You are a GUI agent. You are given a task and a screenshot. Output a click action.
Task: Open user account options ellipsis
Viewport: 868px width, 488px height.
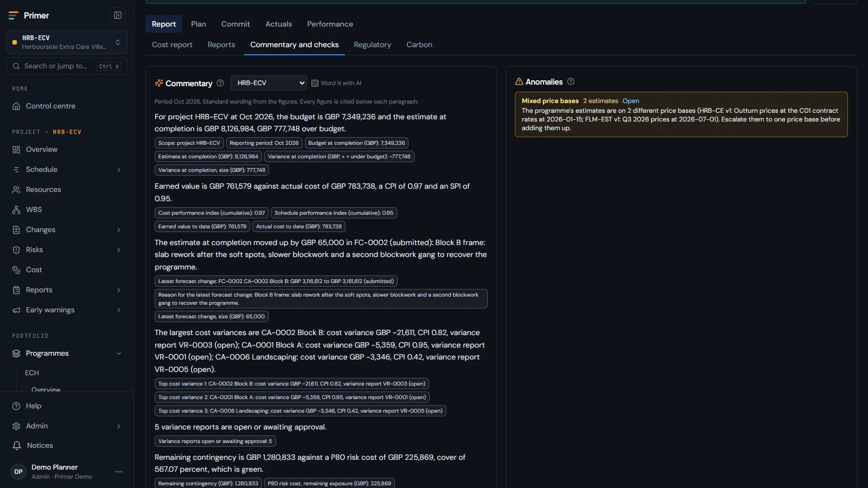pos(119,472)
